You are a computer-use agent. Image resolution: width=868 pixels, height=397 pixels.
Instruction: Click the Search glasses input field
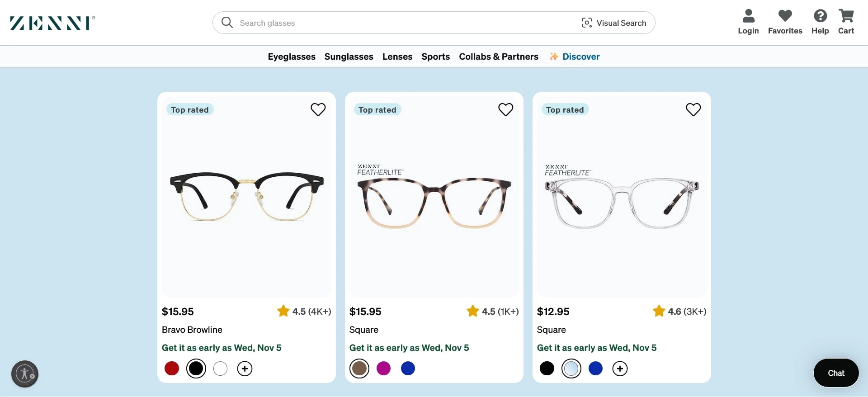pos(407,23)
